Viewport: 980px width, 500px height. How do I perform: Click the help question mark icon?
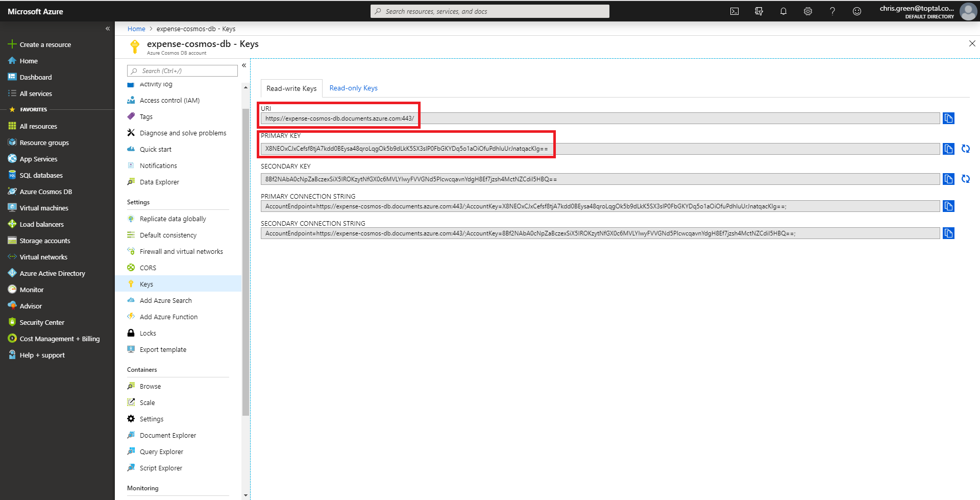point(832,11)
